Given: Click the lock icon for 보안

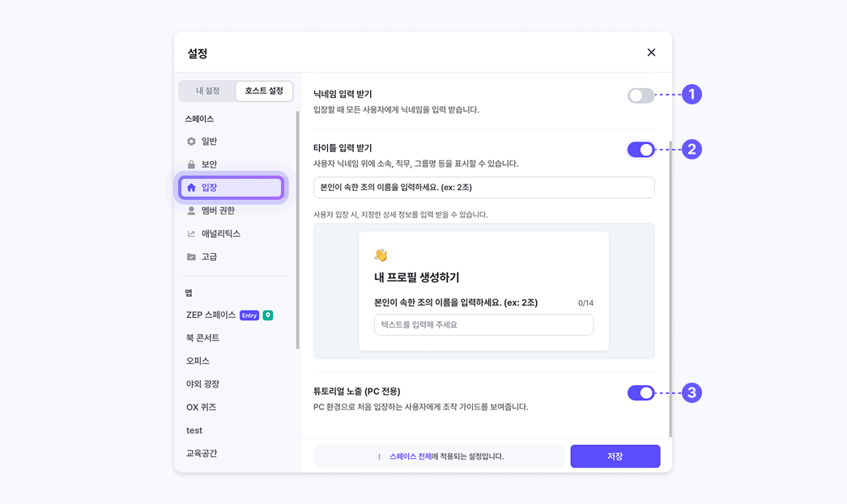Looking at the screenshot, I should 191,164.
